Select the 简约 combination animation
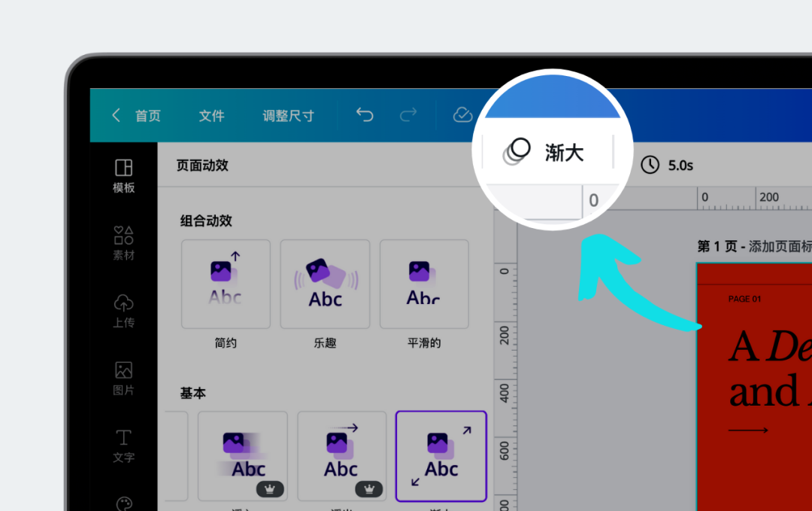The height and width of the screenshot is (511, 812). (x=226, y=284)
